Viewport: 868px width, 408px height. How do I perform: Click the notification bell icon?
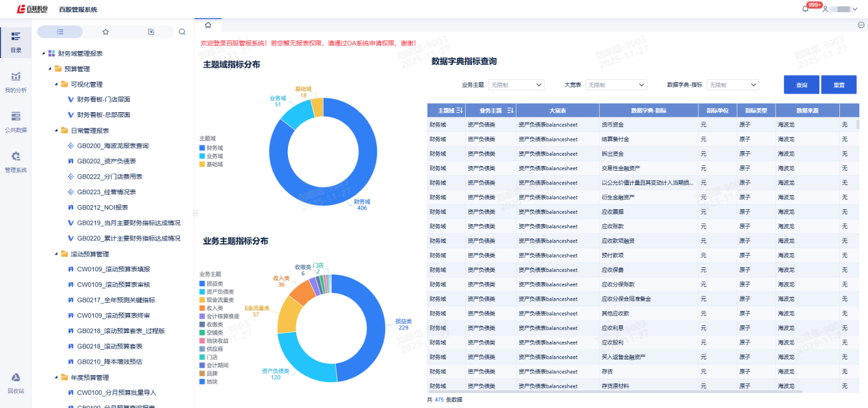click(x=805, y=9)
